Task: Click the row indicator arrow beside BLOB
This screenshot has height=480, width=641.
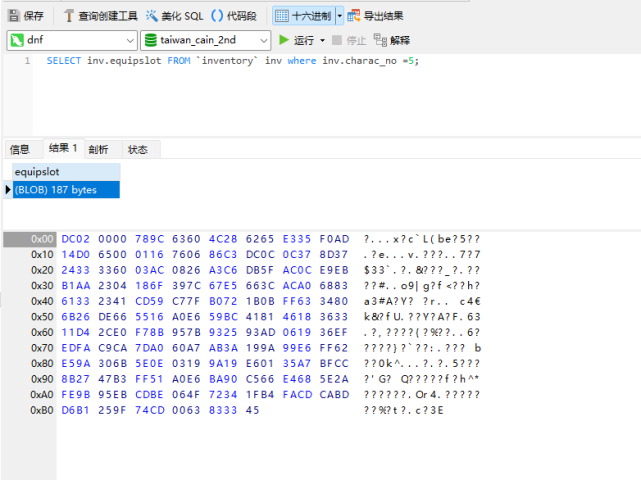Action: click(x=8, y=190)
